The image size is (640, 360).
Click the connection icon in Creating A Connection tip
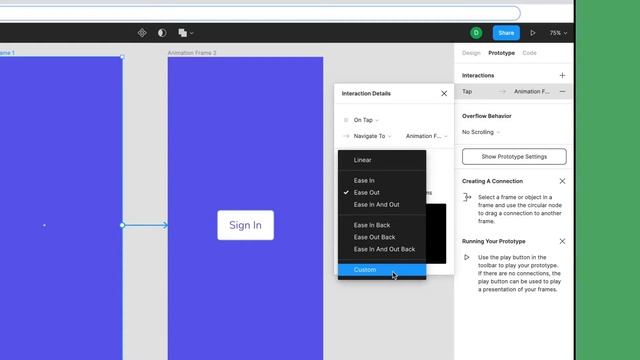click(467, 198)
